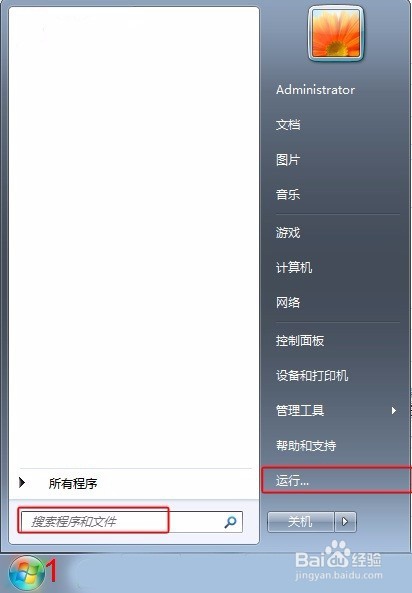This screenshot has width=412, height=593.
Task: Click the 关机 shutdown button
Action: pyautogui.click(x=300, y=522)
